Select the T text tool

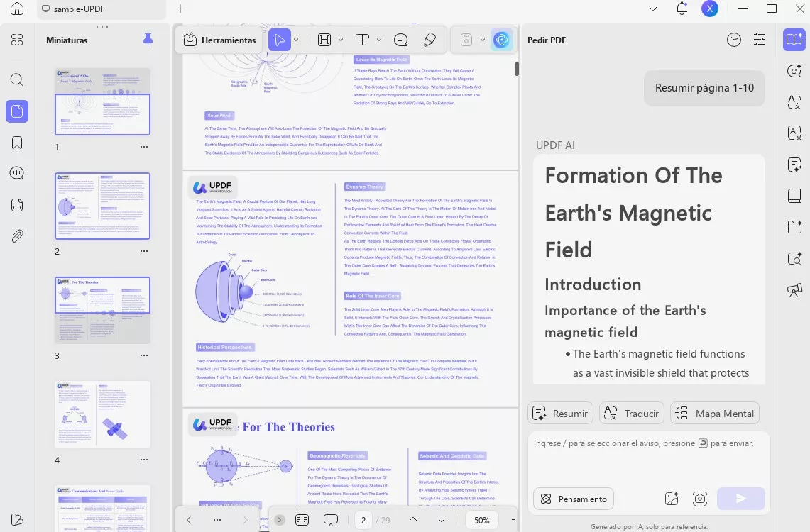[363, 40]
